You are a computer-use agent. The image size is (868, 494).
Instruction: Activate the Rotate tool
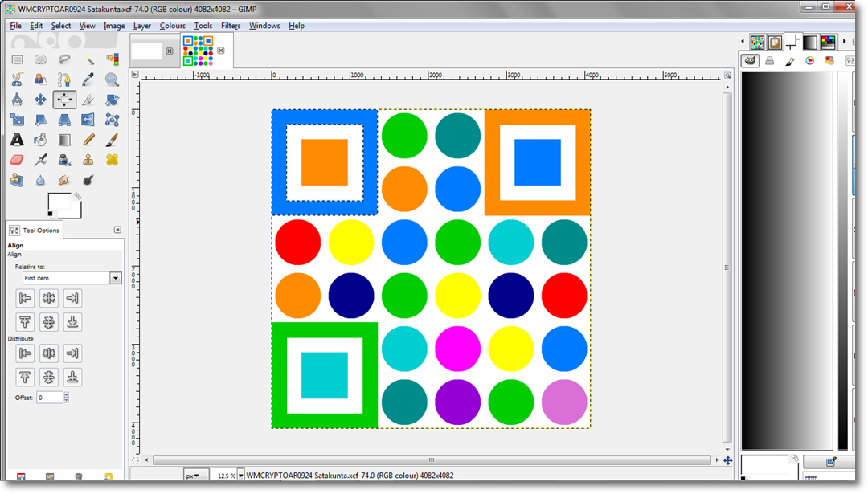click(x=112, y=100)
